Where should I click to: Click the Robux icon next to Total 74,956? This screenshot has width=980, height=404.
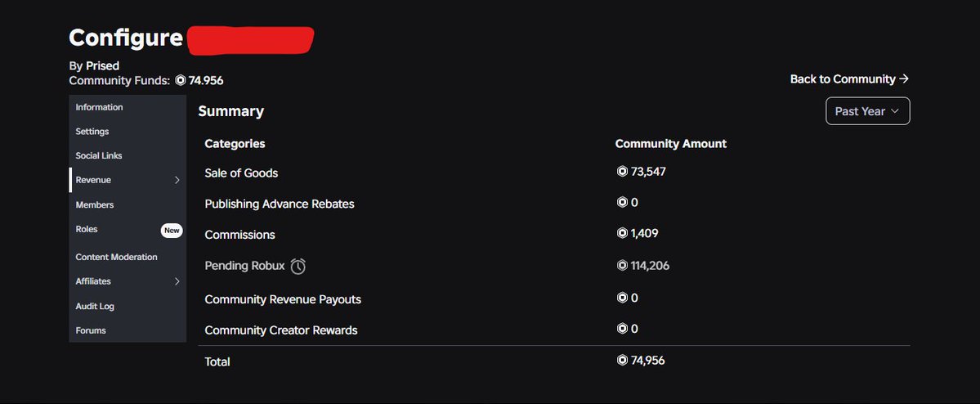coord(622,360)
